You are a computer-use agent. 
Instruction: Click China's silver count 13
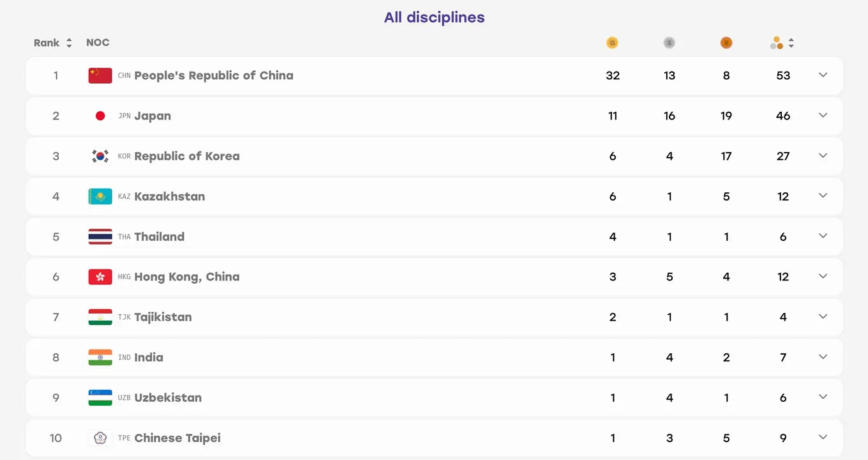pyautogui.click(x=670, y=75)
